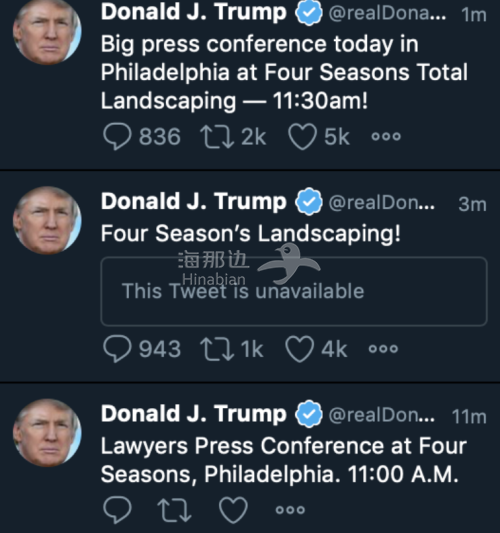Like the tweet with 5k likes
The image size is (500, 533).
302,137
